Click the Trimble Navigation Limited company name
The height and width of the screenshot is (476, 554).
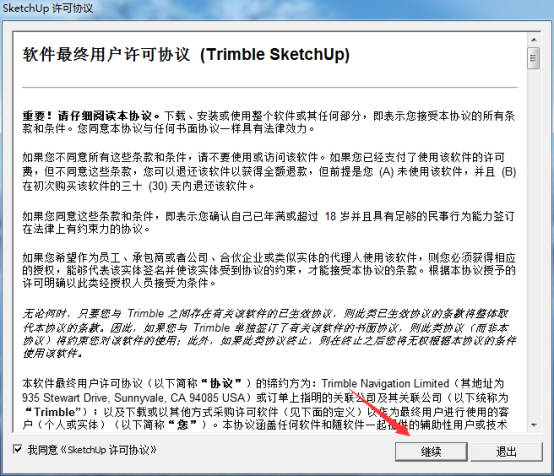tap(385, 383)
